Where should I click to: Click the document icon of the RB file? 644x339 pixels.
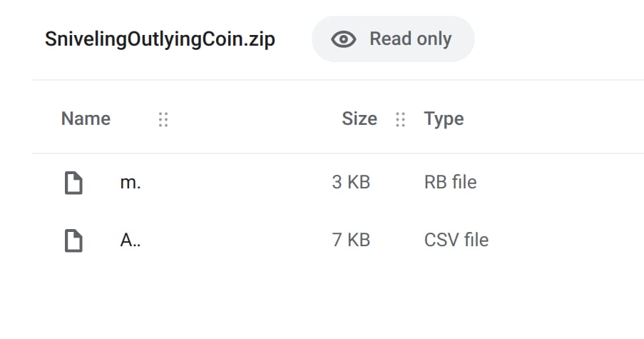point(74,183)
